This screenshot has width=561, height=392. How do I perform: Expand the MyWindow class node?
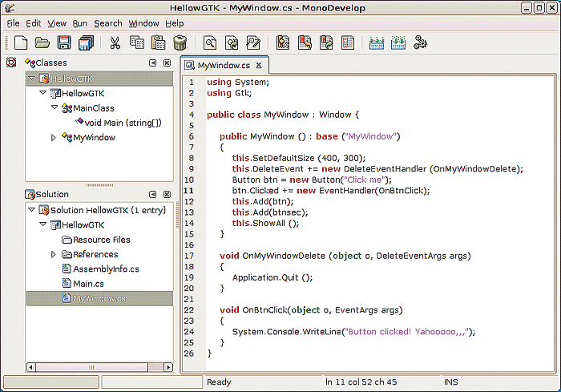tap(54, 137)
